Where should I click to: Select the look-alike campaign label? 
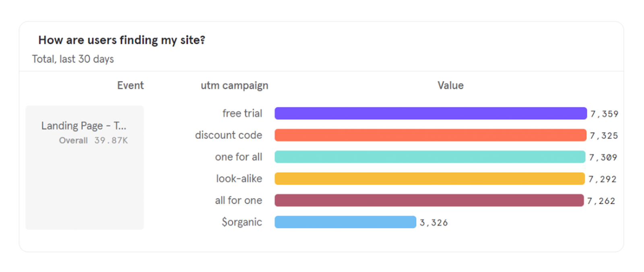point(239,178)
